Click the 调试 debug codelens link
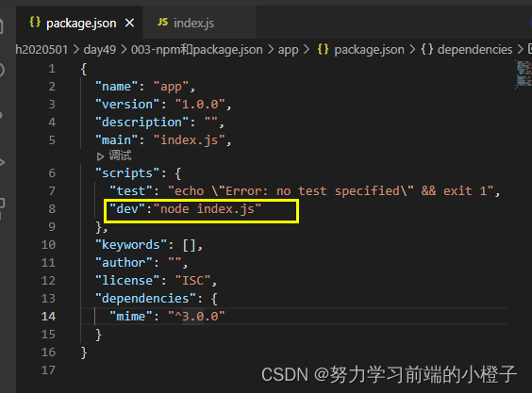Image resolution: width=532 pixels, height=393 pixels. pyautogui.click(x=120, y=156)
